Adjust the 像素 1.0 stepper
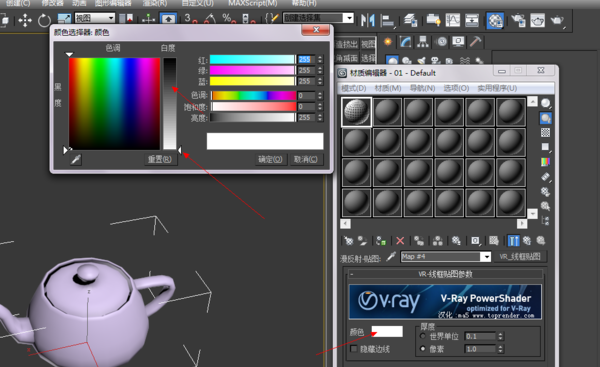Image resolution: width=600 pixels, height=367 pixels. click(500, 349)
